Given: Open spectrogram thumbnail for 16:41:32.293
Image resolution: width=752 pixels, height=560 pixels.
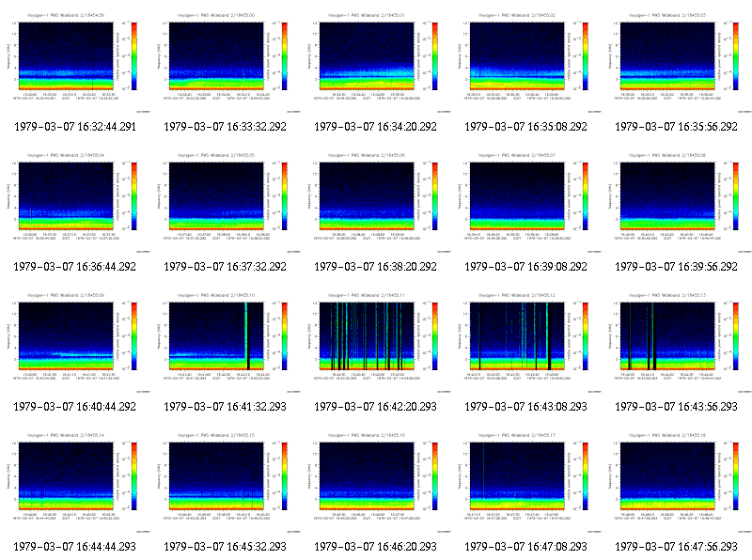Looking at the screenshot, I should coord(226,341).
